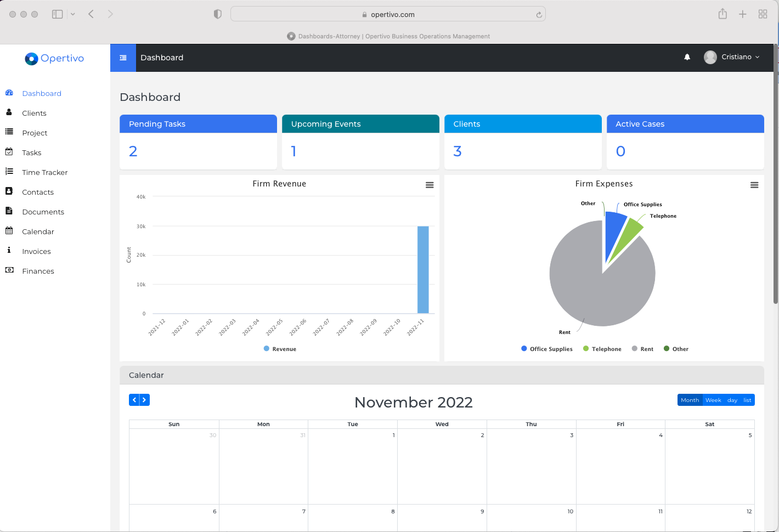Viewport: 779px width, 532px height.
Task: Open notifications bell icon
Action: [x=687, y=57]
